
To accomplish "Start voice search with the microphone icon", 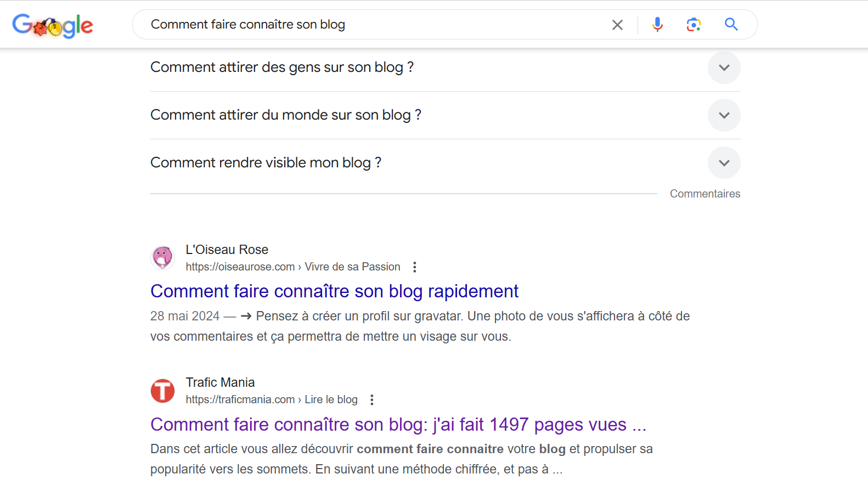I will pos(657,24).
